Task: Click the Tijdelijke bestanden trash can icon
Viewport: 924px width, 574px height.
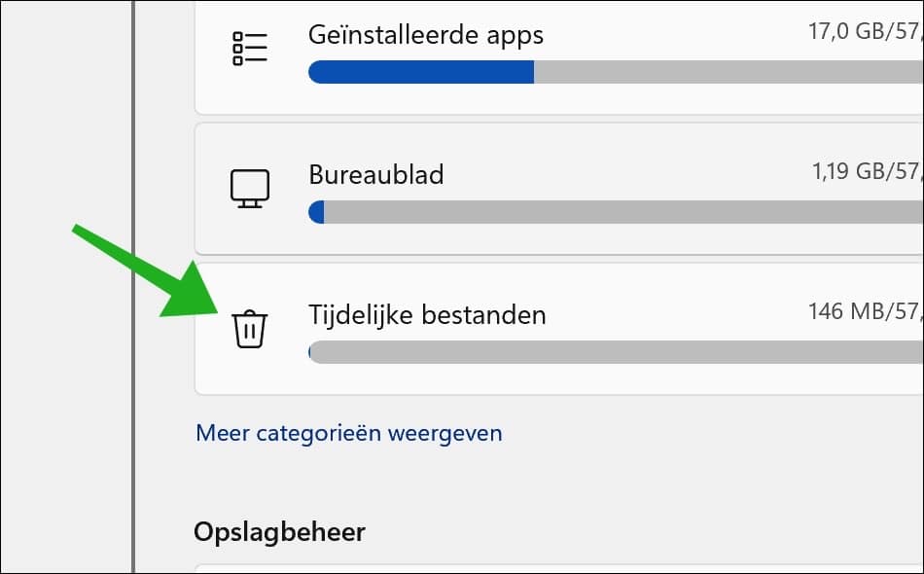Action: tap(249, 330)
